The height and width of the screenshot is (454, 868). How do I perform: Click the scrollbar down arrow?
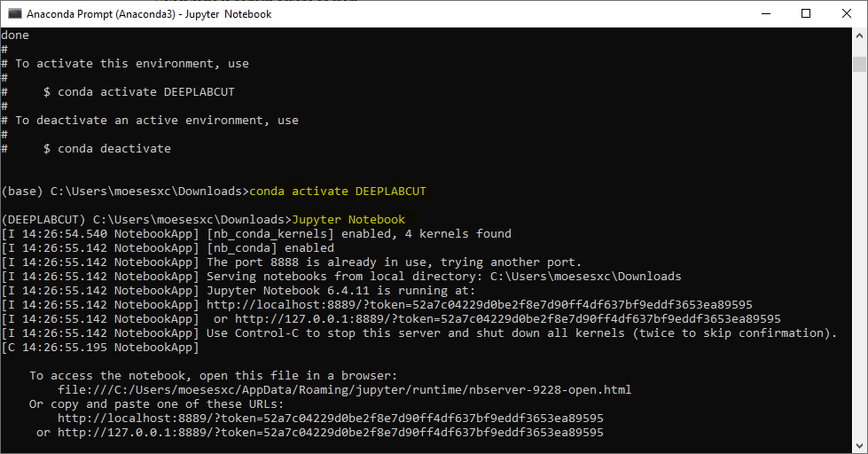pos(859,446)
